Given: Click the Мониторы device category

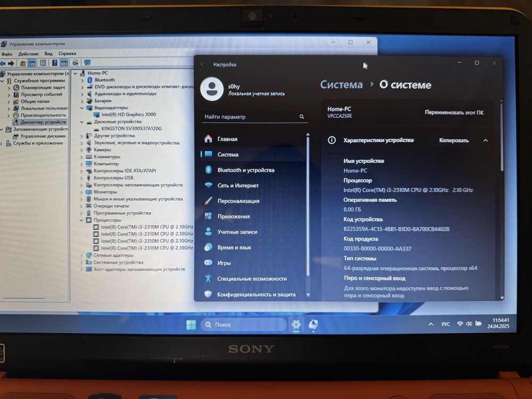Looking at the screenshot, I should click(105, 192).
